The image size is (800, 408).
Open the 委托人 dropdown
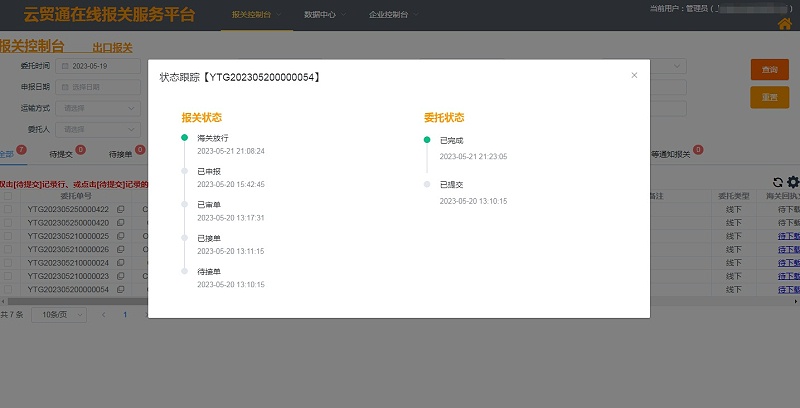click(x=98, y=130)
